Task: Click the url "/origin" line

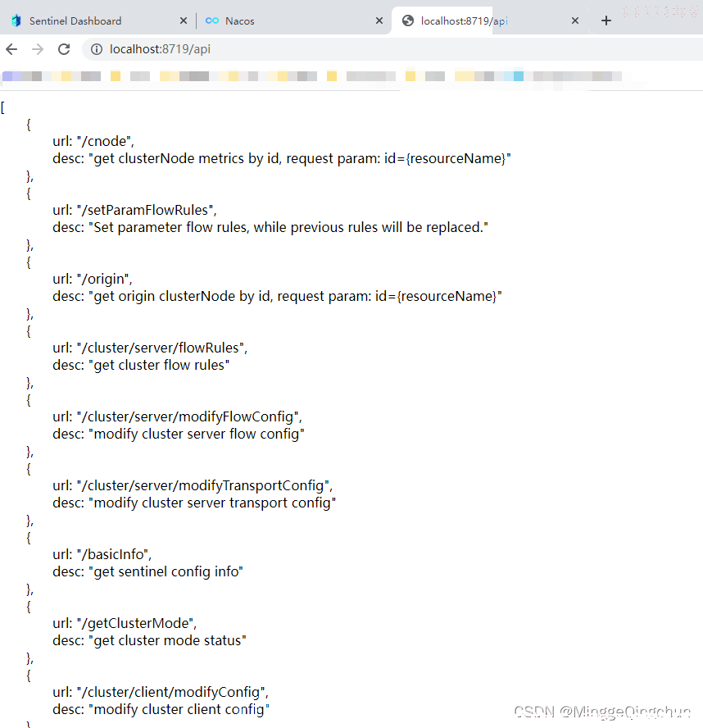Action: (93, 279)
